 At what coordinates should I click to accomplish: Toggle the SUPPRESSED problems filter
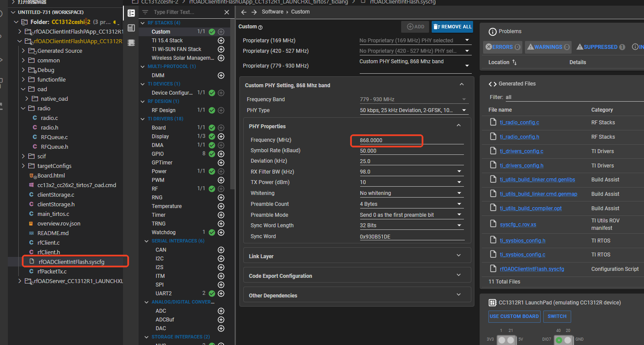(x=600, y=47)
